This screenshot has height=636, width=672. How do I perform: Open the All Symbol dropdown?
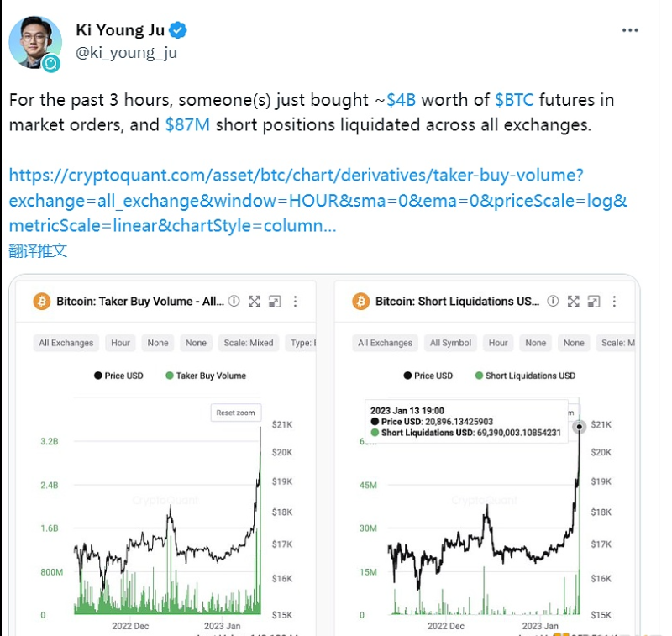(451, 343)
